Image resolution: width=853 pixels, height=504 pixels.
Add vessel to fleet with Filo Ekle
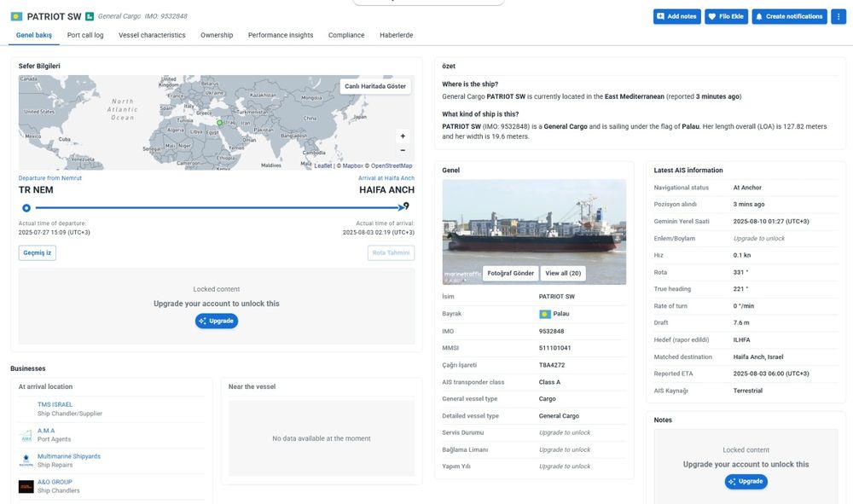[725, 16]
